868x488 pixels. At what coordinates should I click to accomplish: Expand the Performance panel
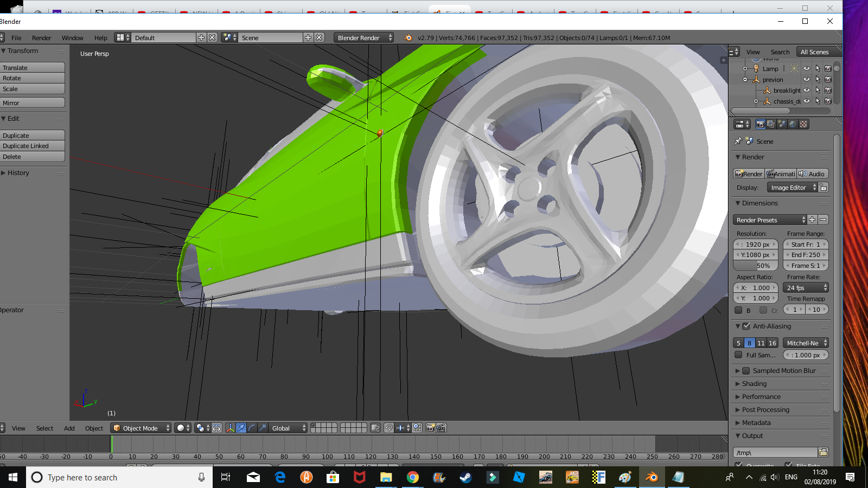761,397
